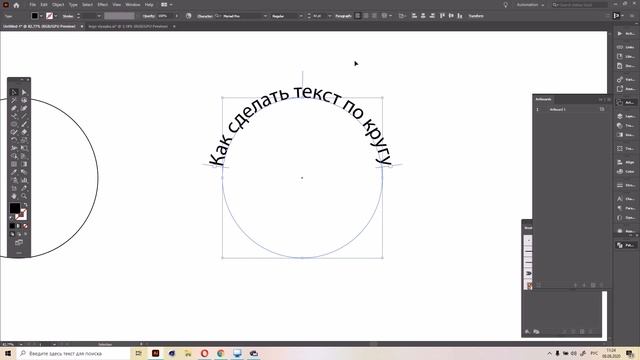Click the stroke swatch in the tools panel

click(x=22, y=215)
